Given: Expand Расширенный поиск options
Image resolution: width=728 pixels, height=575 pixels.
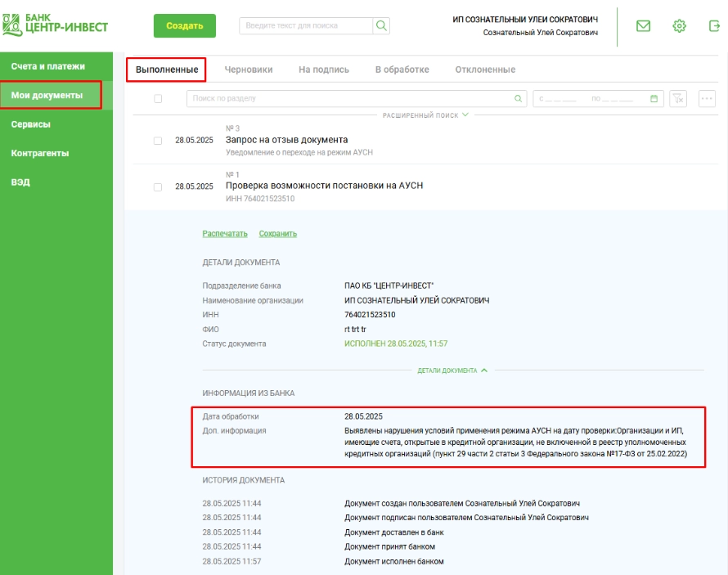Looking at the screenshot, I should click(x=426, y=115).
